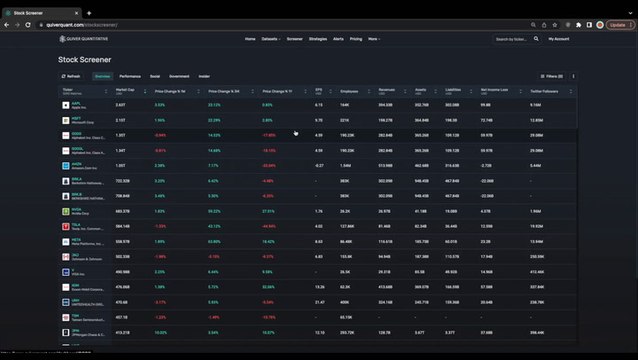This screenshot has height=360, width=638.
Task: Click the browser zoom magnifier icon
Action: (x=533, y=25)
